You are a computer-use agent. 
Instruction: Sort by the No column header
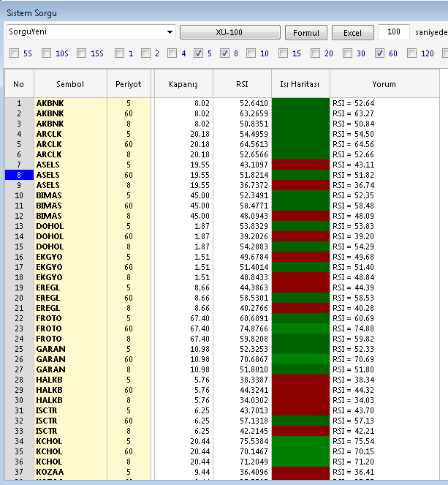(19, 84)
